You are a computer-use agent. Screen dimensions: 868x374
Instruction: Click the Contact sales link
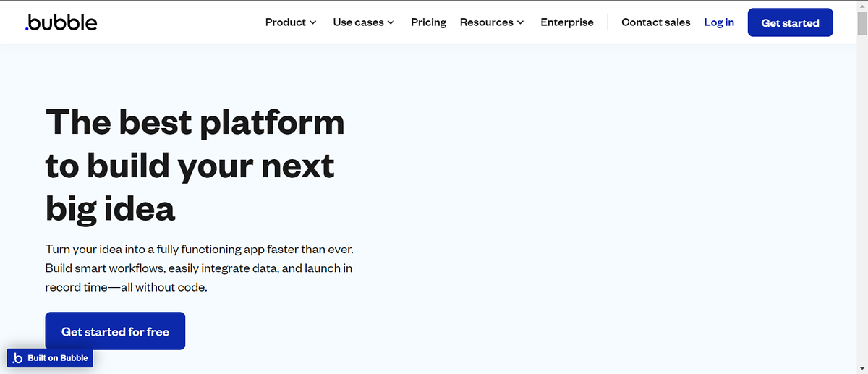point(655,22)
